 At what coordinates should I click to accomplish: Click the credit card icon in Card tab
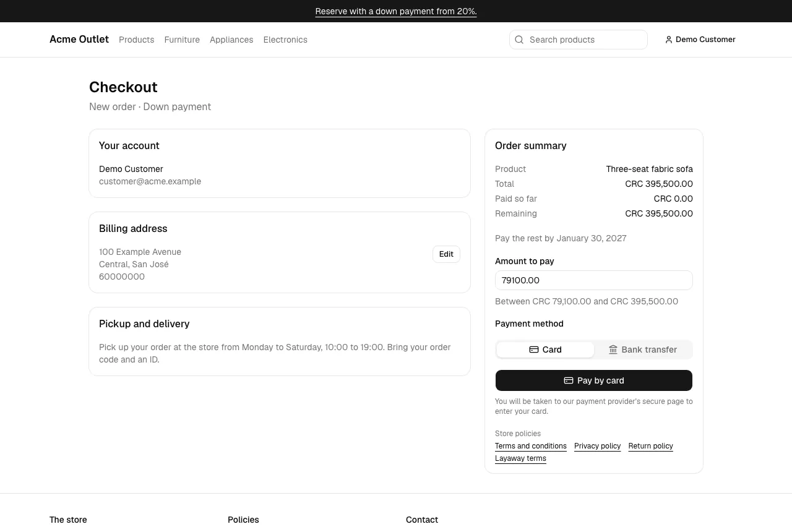[534, 350]
